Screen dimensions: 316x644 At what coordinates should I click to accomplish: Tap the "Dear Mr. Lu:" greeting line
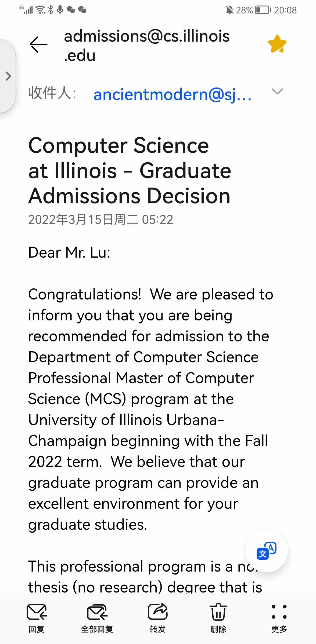click(69, 253)
